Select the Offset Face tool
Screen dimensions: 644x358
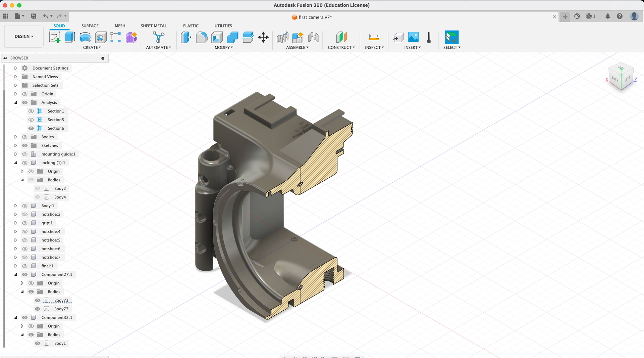click(248, 37)
